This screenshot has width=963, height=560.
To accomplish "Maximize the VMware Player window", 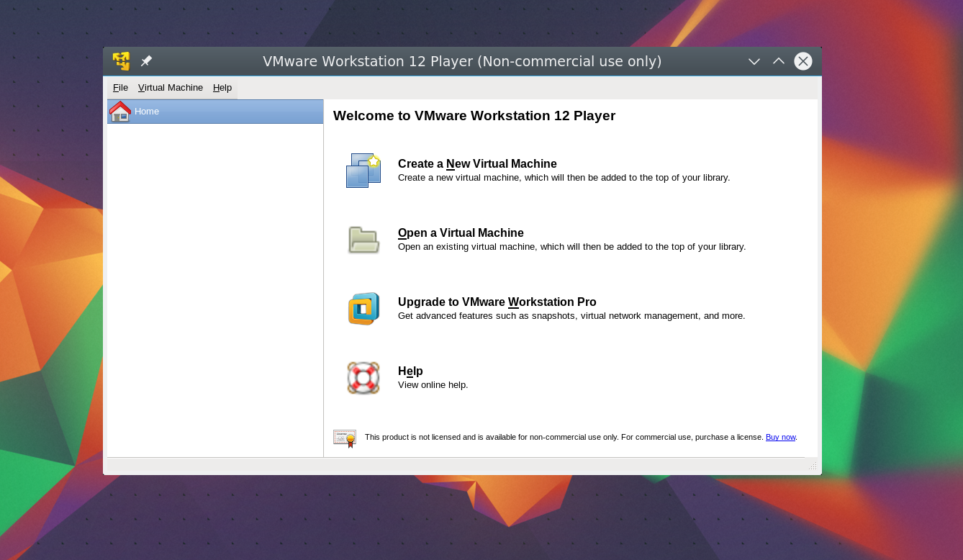I will (779, 62).
